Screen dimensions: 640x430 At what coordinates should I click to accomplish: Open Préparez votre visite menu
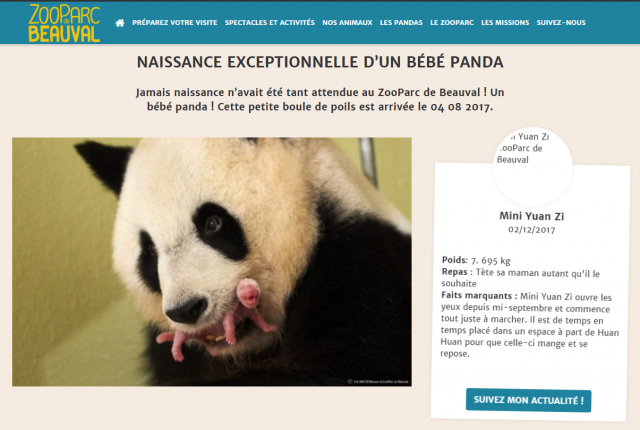[x=175, y=23]
